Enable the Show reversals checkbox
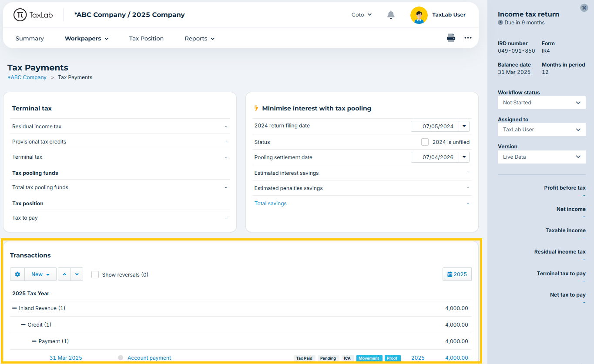Viewport: 594px width, 364px height. click(95, 274)
